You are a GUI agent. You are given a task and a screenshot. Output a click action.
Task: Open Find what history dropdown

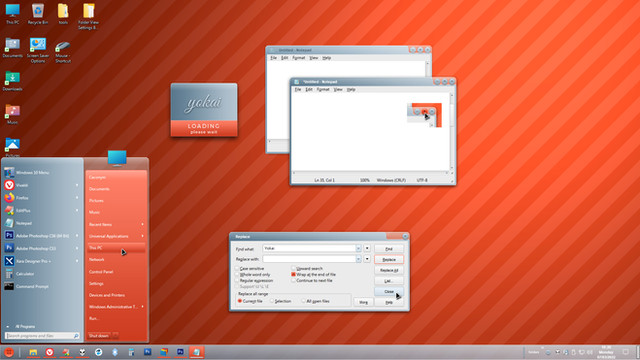click(358, 249)
